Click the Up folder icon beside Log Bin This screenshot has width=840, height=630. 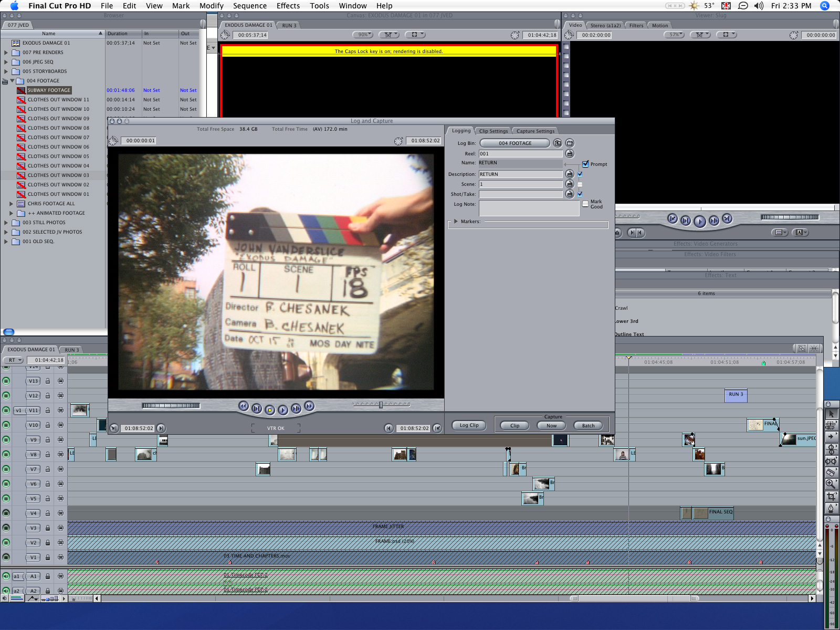[x=558, y=143]
